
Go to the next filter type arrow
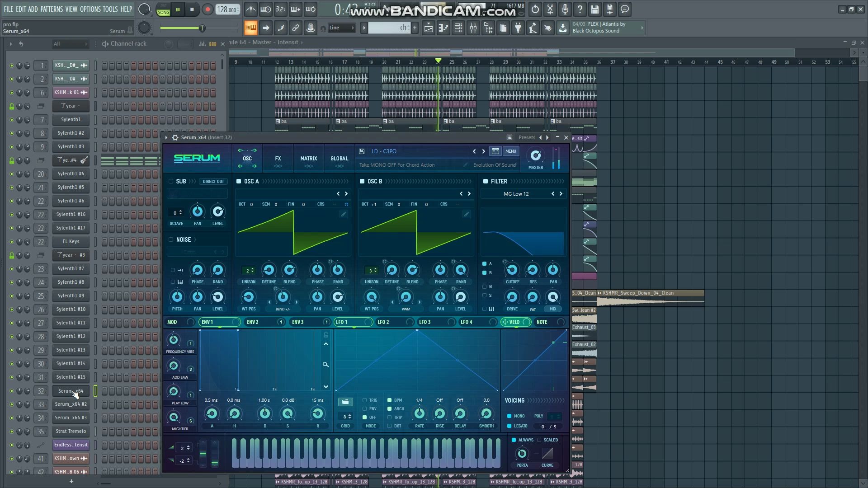[561, 194]
